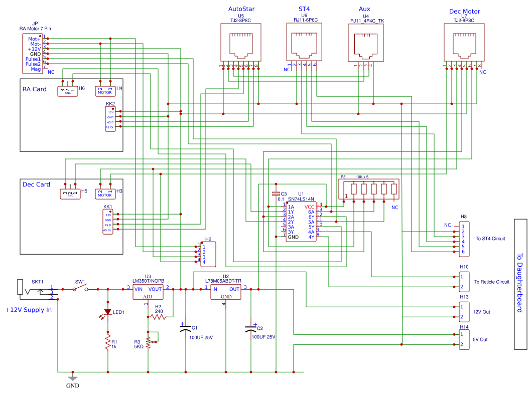Click the "100UF 25V" value beside C2
Image resolution: width=532 pixels, height=394 pixels.
click(263, 337)
